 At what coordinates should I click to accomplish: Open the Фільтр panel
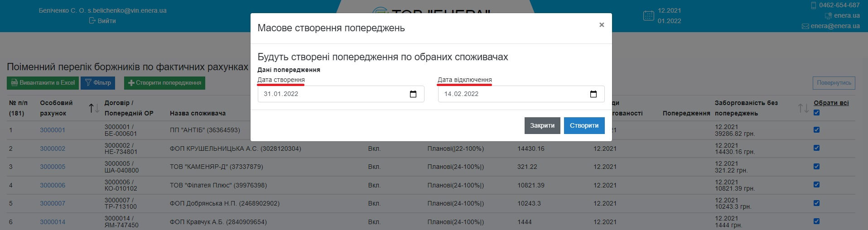pos(98,83)
